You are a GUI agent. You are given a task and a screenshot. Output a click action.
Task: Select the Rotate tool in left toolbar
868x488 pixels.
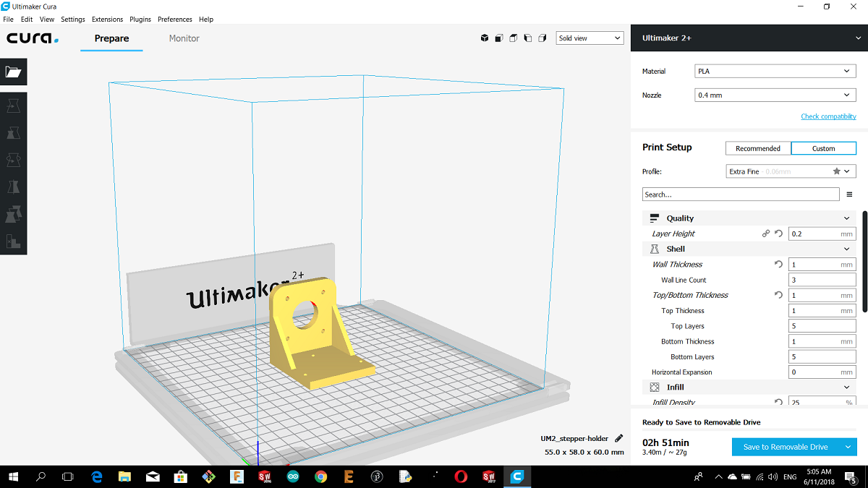click(x=13, y=160)
